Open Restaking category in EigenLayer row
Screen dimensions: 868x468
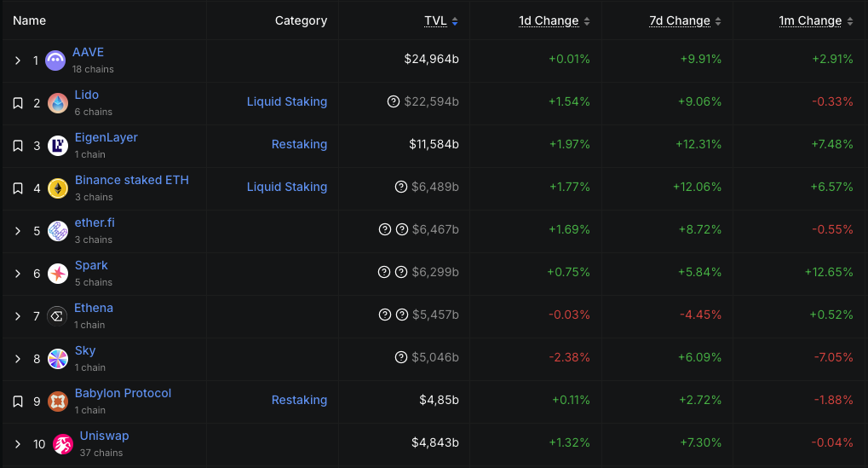(x=300, y=144)
